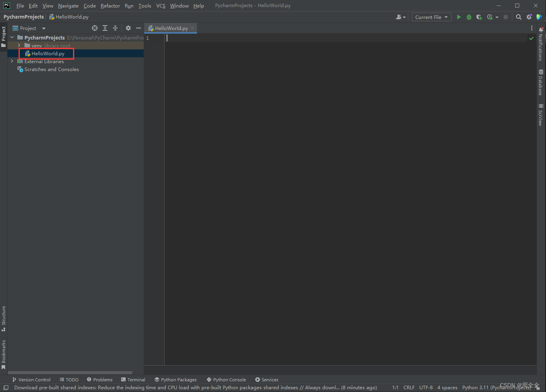
Task: Select HelloWorld.py in project tree
Action: pos(48,53)
